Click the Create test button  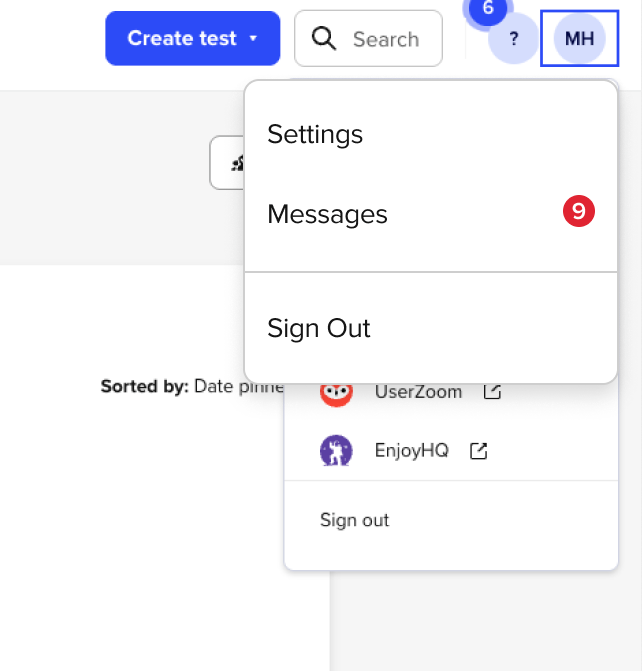[x=193, y=39]
